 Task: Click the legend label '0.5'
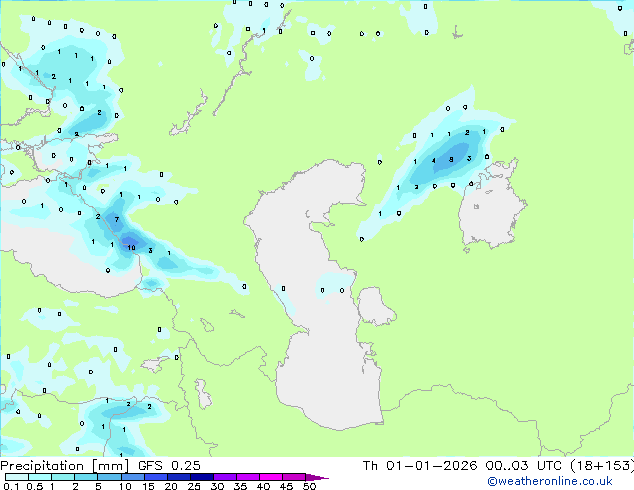(35, 486)
